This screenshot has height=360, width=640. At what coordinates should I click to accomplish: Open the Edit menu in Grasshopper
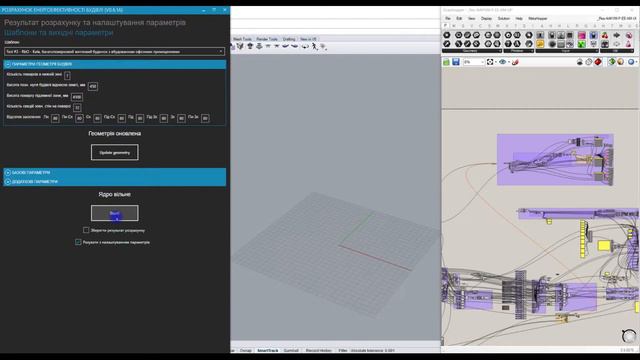(459, 19)
